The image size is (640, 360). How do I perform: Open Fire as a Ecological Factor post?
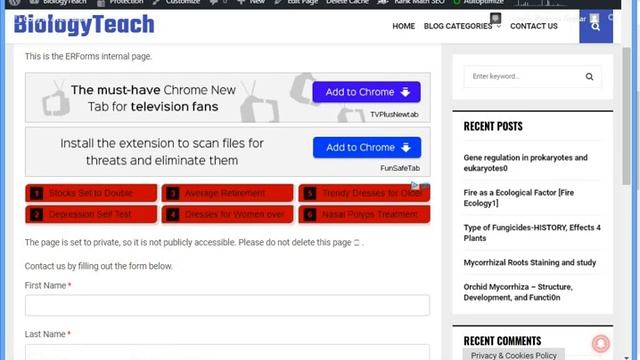pyautogui.click(x=519, y=198)
